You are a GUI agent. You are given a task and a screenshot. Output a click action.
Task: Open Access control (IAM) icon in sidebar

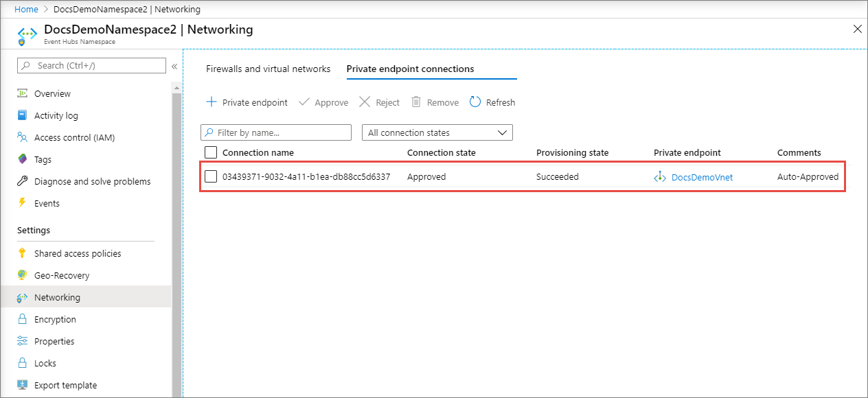click(x=22, y=137)
